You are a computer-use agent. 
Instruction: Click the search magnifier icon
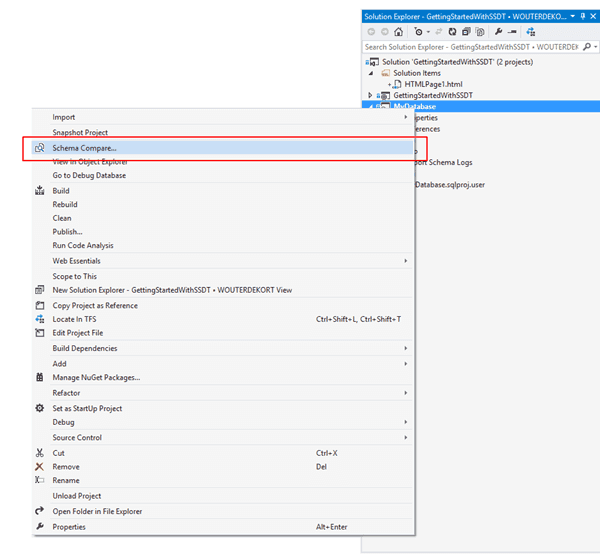click(x=587, y=47)
